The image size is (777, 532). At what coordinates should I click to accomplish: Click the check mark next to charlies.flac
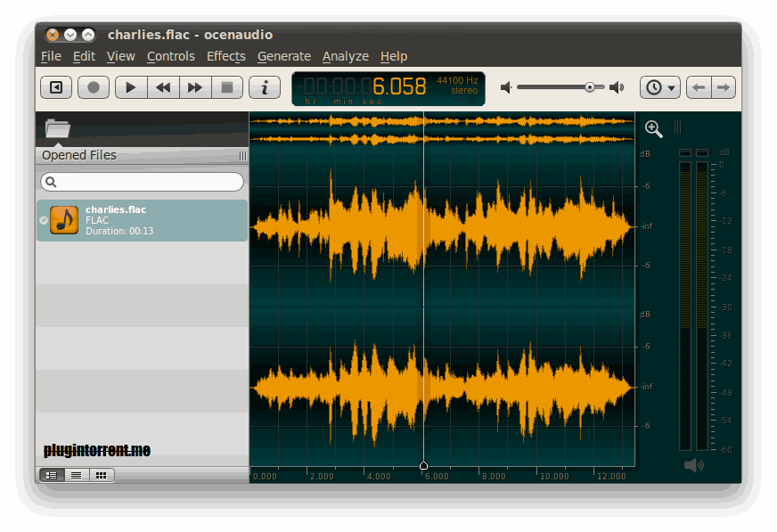pyautogui.click(x=44, y=220)
